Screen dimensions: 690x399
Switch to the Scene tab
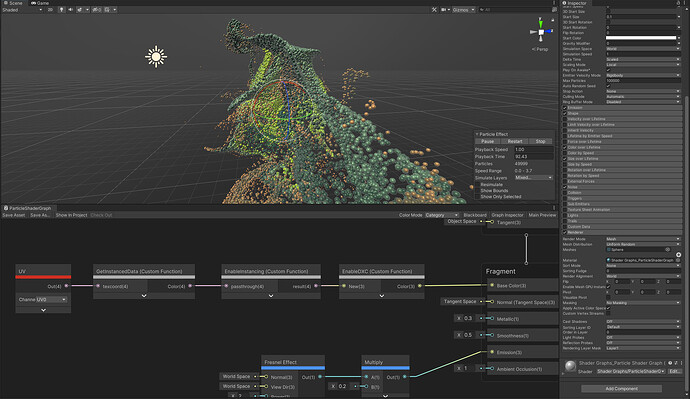click(14, 3)
